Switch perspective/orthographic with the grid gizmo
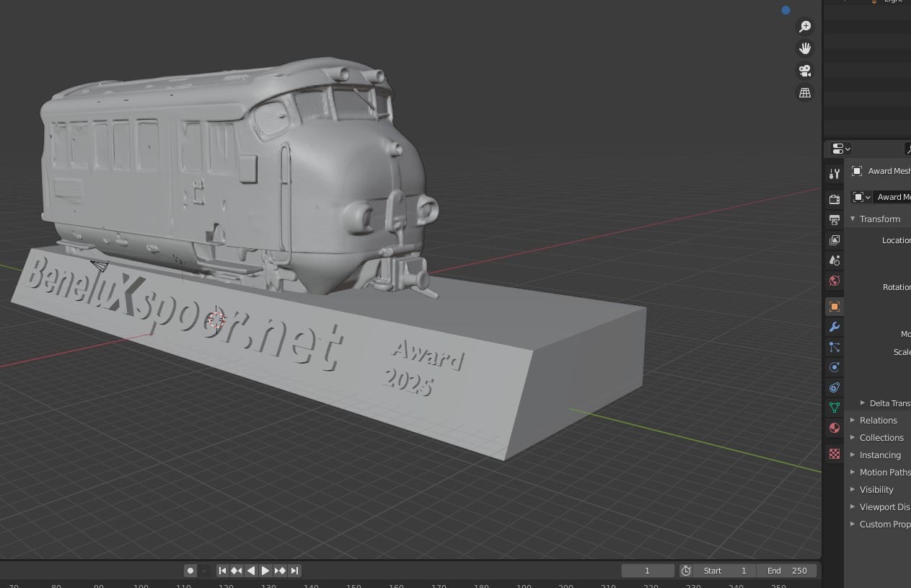911x588 pixels. click(x=804, y=92)
